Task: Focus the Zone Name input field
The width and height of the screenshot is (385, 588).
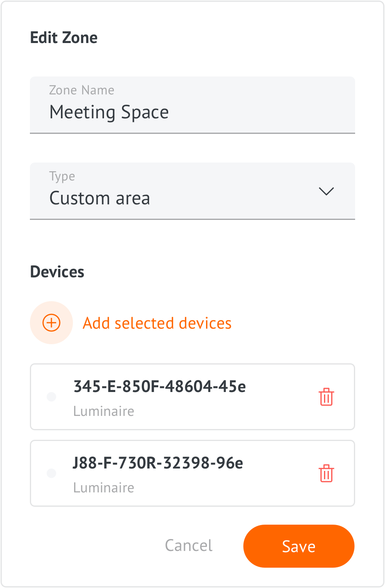Action: click(x=192, y=105)
